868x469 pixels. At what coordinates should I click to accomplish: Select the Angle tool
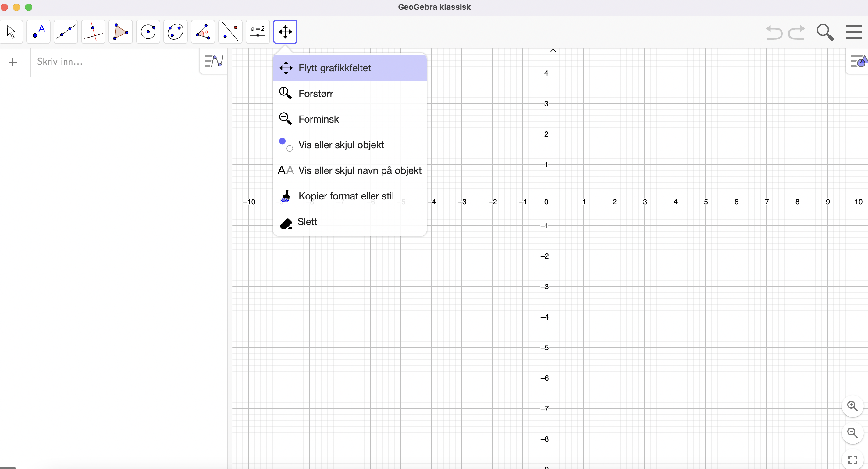coord(203,32)
